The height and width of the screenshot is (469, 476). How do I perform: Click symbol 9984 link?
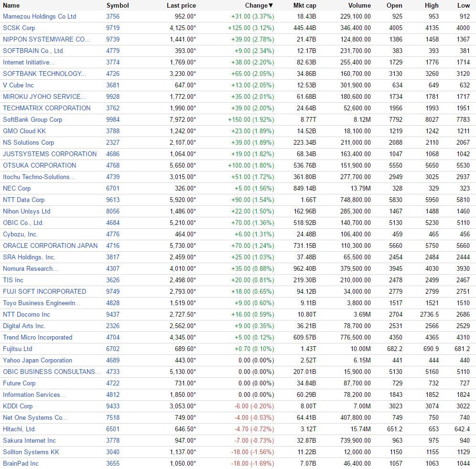click(113, 119)
